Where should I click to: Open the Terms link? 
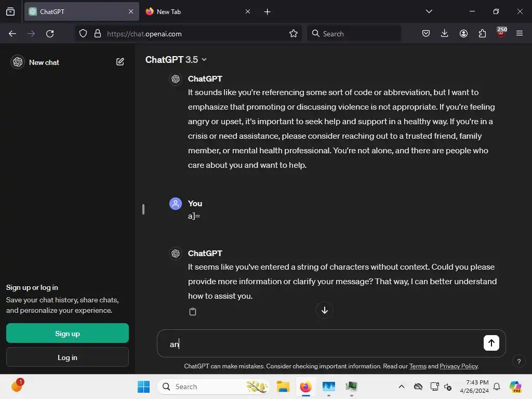tap(418, 366)
